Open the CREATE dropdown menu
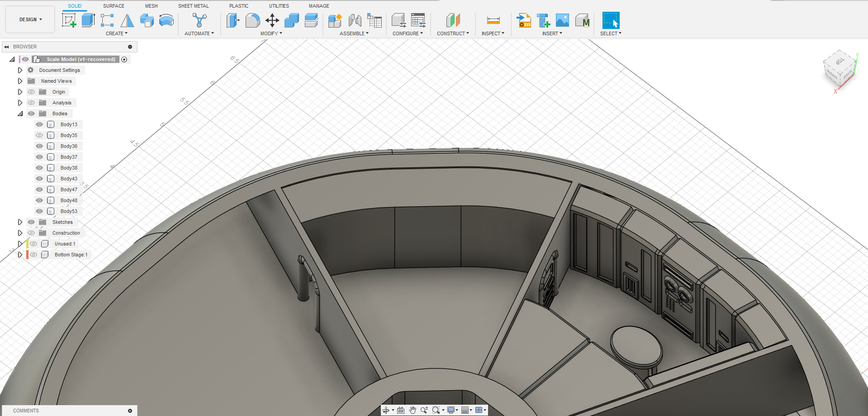 (x=117, y=33)
